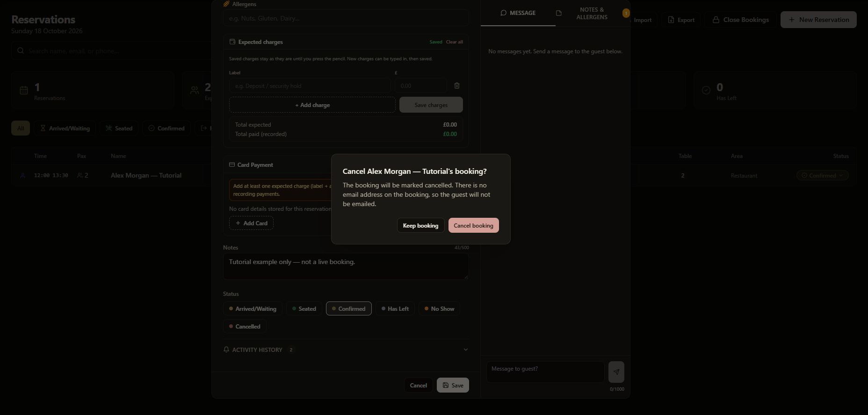Confirm with the Cancel booking button

click(x=473, y=225)
